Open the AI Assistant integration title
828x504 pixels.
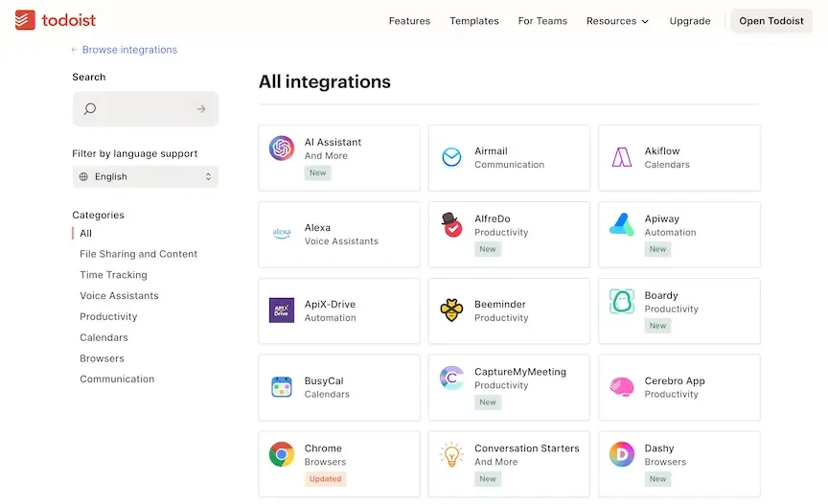click(333, 142)
